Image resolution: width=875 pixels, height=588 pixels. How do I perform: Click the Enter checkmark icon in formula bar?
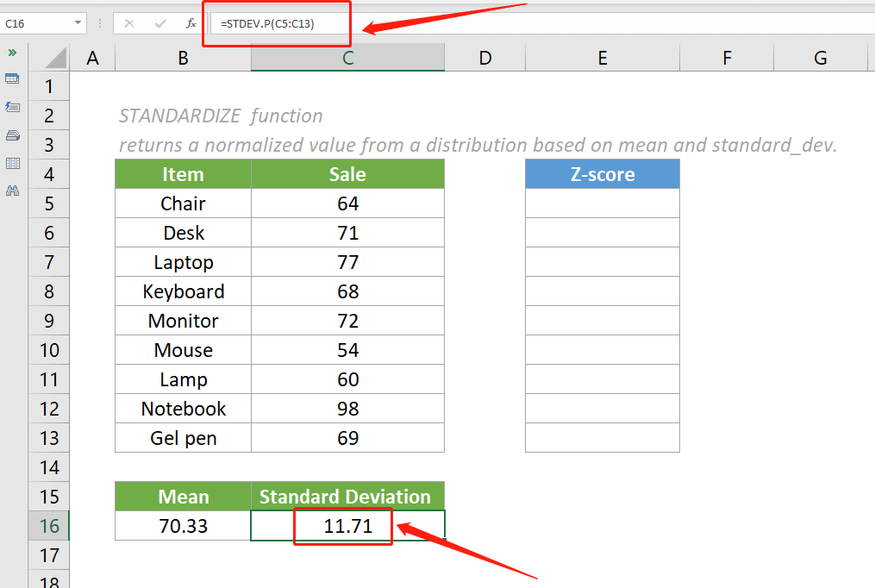[159, 24]
